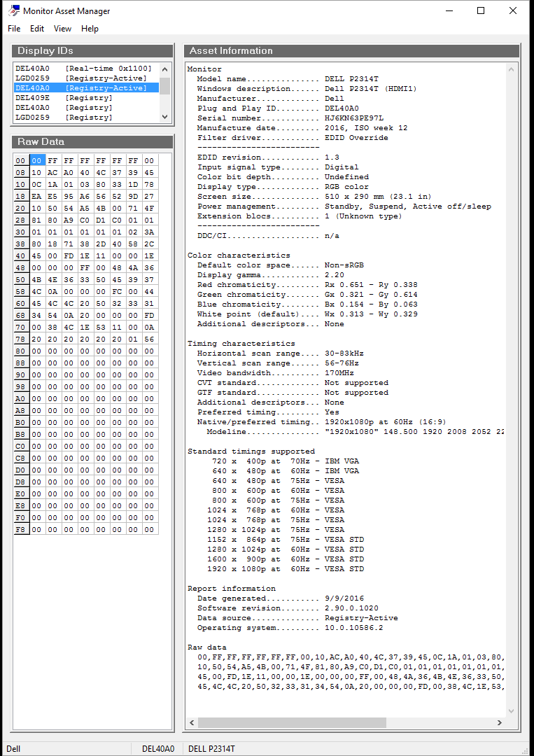Click the 720 x 400p at 70Hz timing
The image size is (534, 756).
(286, 461)
